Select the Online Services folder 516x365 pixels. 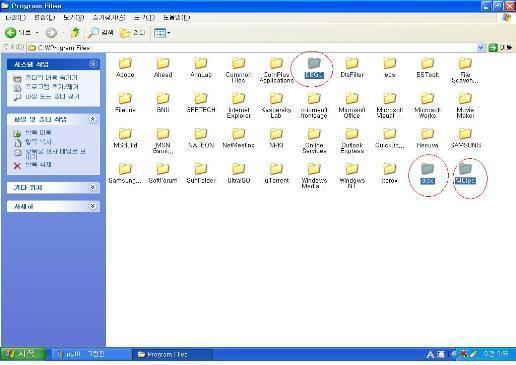tap(314, 141)
